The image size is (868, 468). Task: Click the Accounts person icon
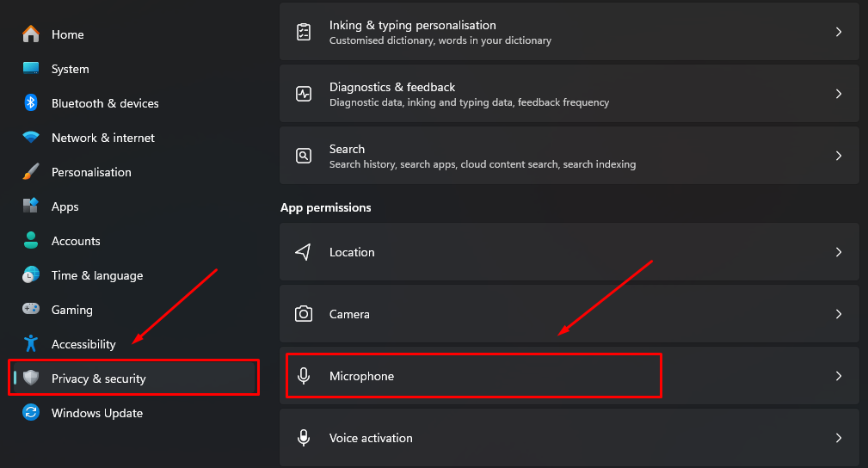pos(31,240)
